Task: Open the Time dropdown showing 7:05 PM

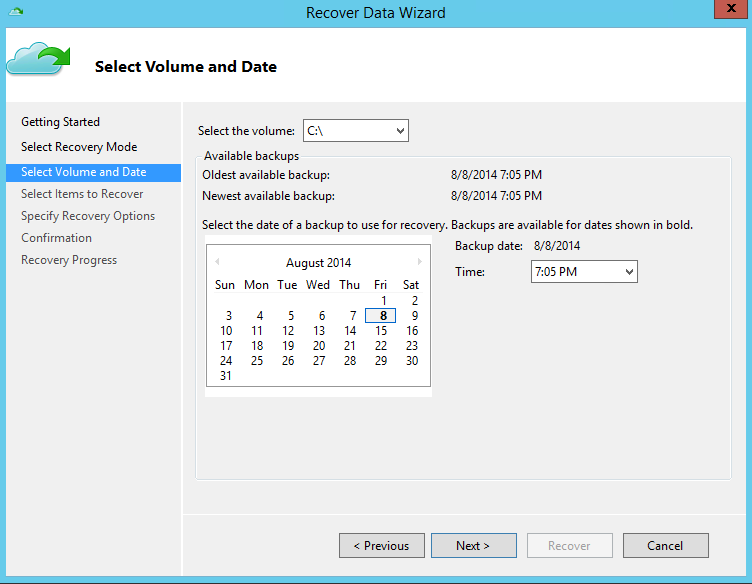Action: [x=584, y=271]
